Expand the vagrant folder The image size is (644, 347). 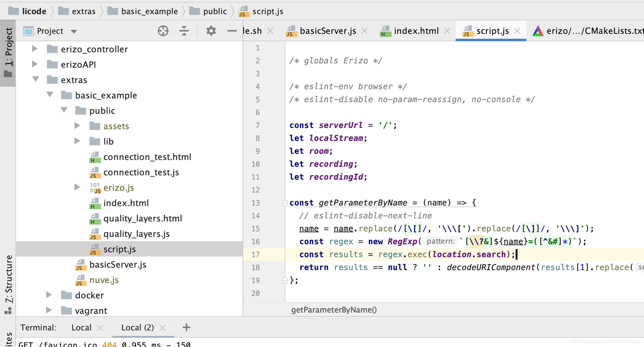[x=49, y=310]
